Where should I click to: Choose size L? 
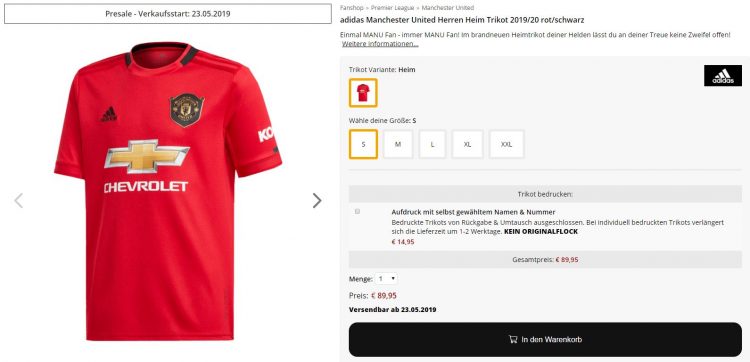[432, 144]
